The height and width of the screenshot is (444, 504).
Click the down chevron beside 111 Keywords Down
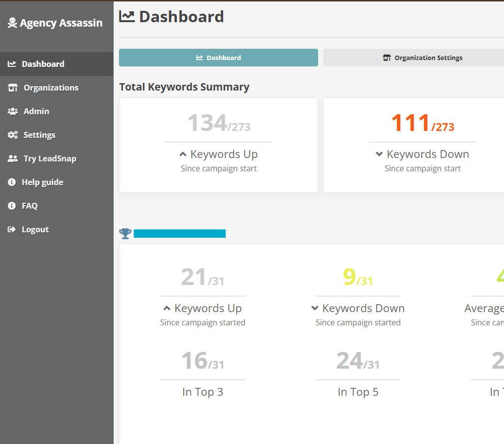click(379, 154)
